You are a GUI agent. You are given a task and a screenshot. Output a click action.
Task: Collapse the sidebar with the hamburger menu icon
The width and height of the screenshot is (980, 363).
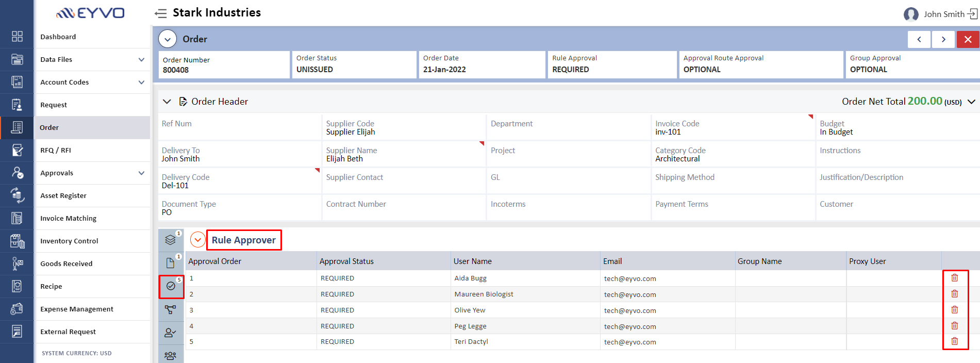[x=161, y=13]
